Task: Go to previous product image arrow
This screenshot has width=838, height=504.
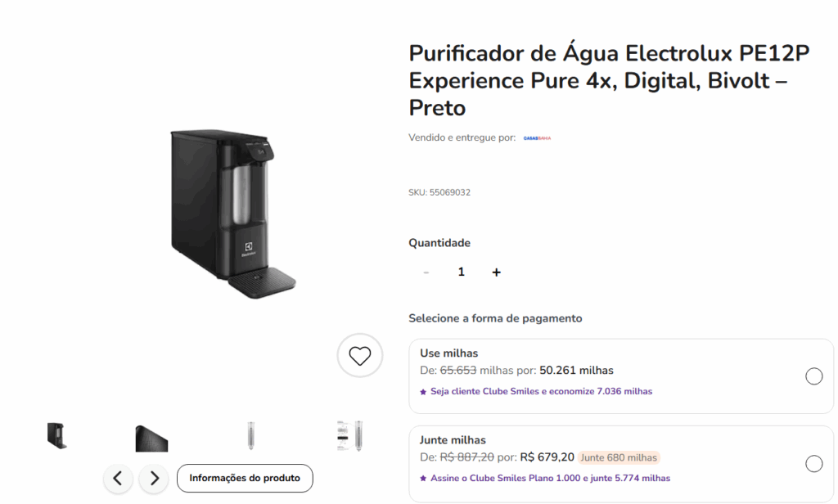Action: click(x=118, y=478)
